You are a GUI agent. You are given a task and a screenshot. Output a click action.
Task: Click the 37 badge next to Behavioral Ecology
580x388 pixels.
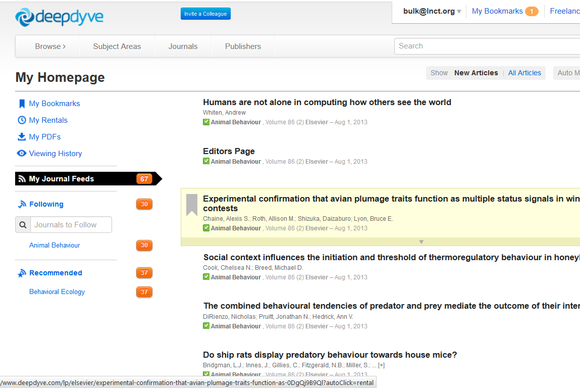point(144,292)
